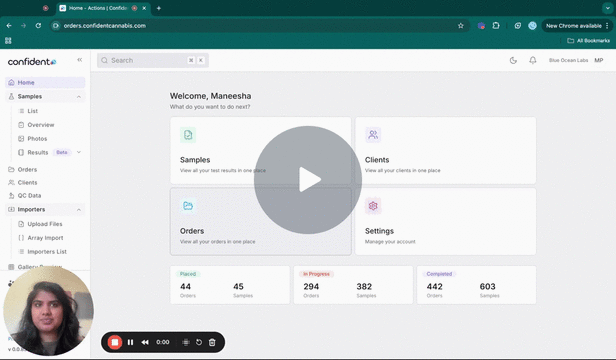Open the Clients card heading

point(377,160)
